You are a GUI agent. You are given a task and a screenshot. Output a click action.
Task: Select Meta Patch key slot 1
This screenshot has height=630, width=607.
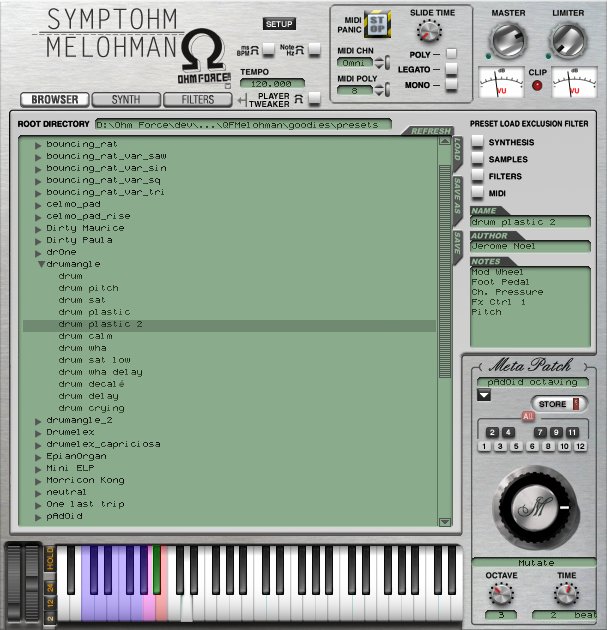pos(484,446)
